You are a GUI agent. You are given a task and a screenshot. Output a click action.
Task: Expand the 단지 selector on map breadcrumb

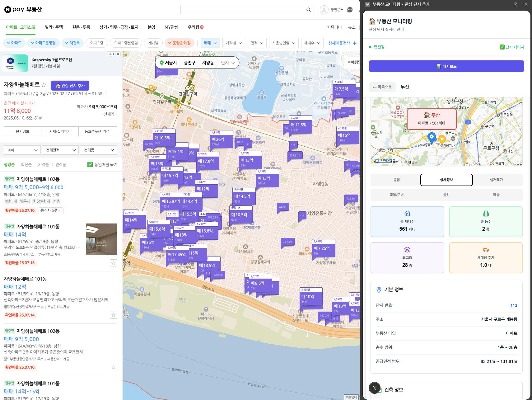(227, 63)
